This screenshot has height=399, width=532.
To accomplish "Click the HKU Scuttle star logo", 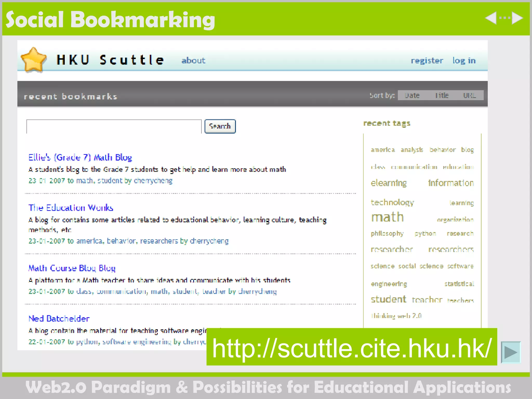I will click(x=34, y=59).
